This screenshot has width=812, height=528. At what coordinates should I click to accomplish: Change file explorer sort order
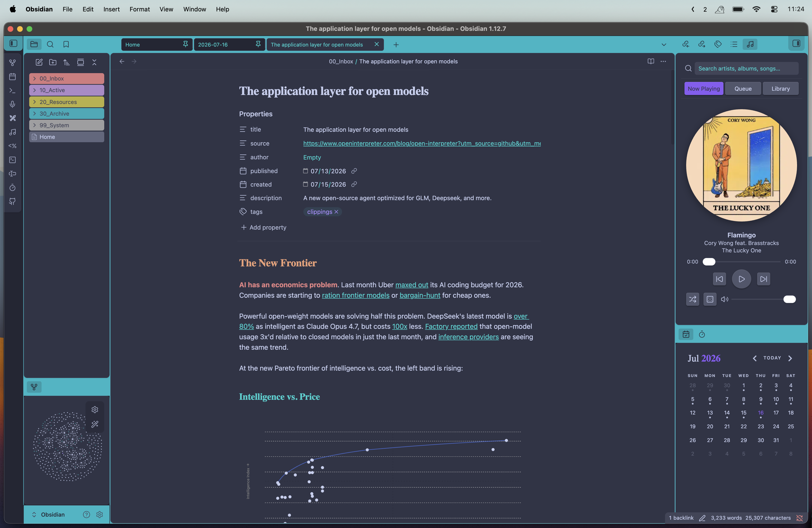point(66,62)
